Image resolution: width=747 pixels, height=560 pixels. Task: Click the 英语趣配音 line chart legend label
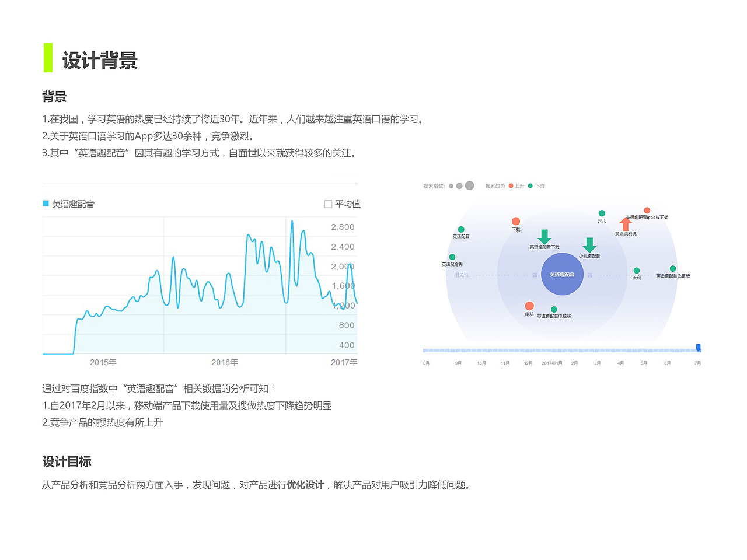point(73,204)
